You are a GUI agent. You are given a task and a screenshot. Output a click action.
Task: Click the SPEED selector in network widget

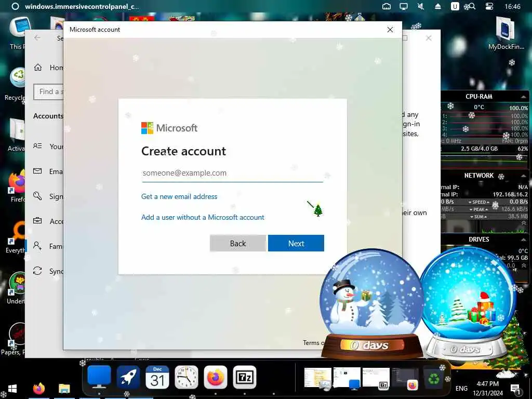478,202
